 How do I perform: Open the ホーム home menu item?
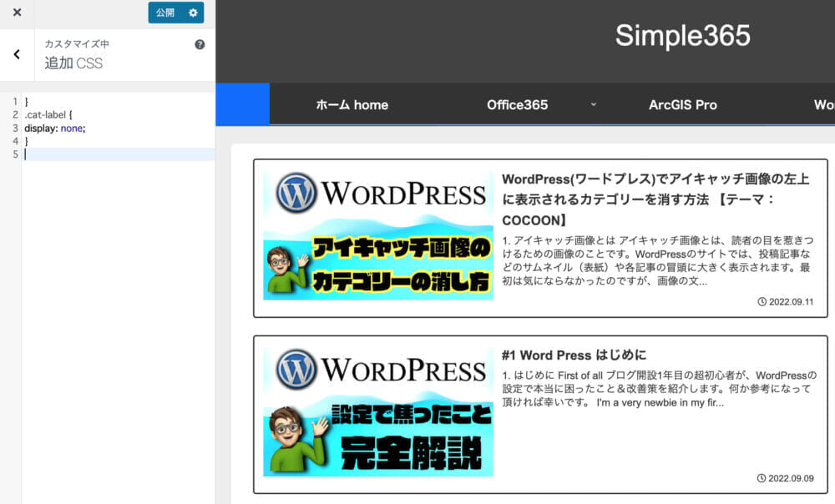click(352, 105)
